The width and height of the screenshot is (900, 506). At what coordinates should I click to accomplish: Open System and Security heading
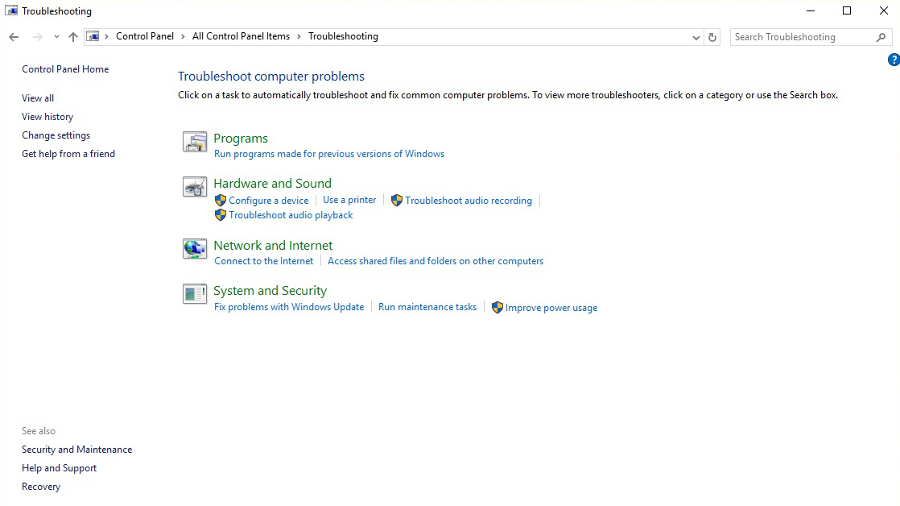point(270,290)
